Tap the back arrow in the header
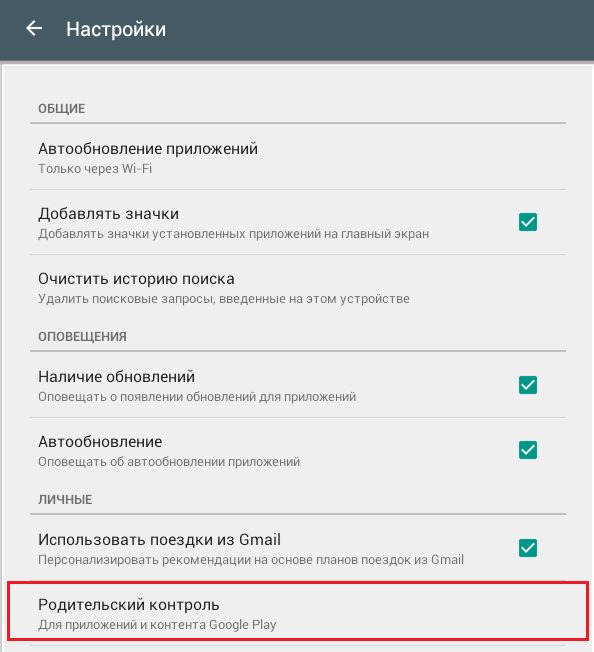 tap(34, 29)
